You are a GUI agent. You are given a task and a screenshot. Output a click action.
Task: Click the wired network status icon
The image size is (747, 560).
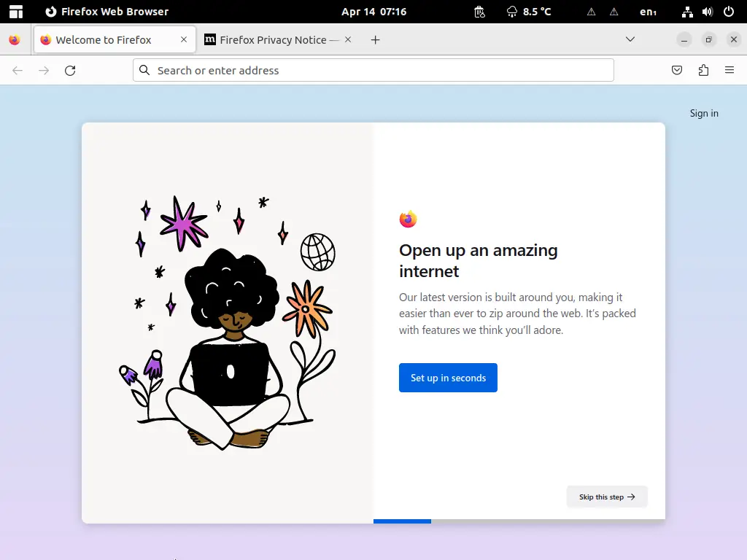point(687,12)
